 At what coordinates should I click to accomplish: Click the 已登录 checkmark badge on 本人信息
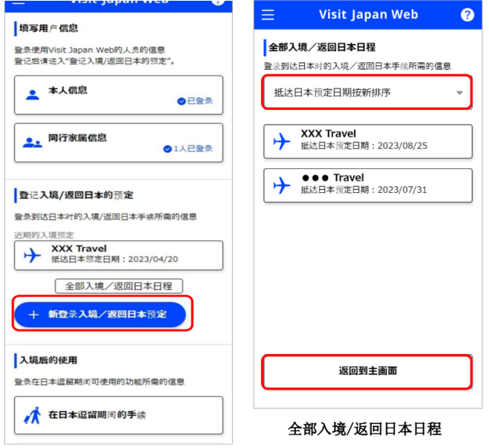[194, 101]
